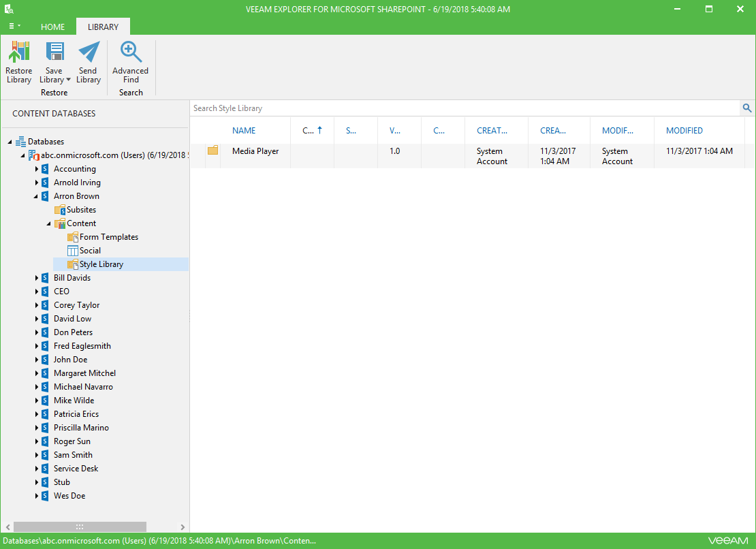This screenshot has height=549, width=756.
Task: Click the S... column header
Action: point(351,131)
